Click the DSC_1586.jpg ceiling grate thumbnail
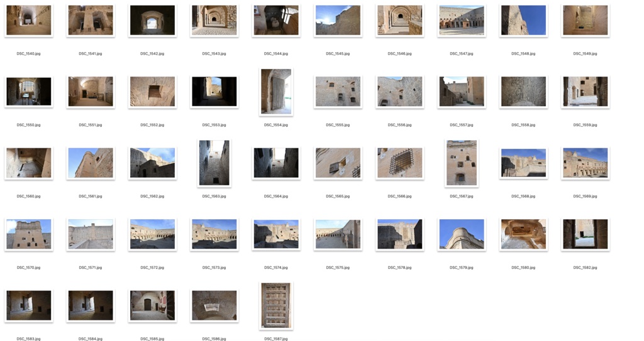The image size is (644, 341). (214, 306)
